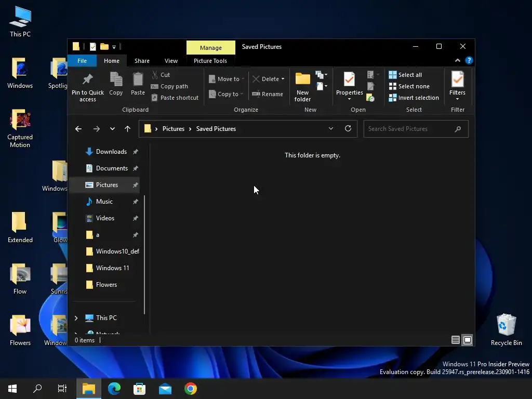This screenshot has width=532, height=399.
Task: Open recent locations dropdown arrow
Action: (112, 129)
